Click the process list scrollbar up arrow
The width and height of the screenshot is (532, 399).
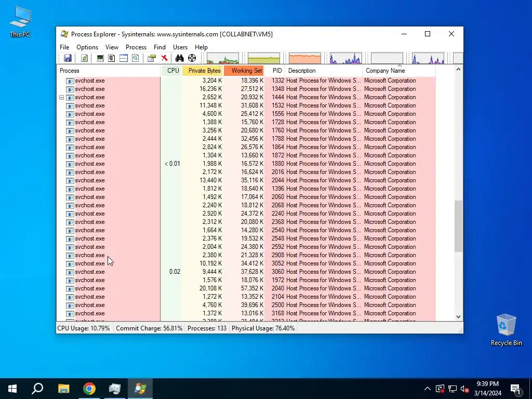click(458, 69)
